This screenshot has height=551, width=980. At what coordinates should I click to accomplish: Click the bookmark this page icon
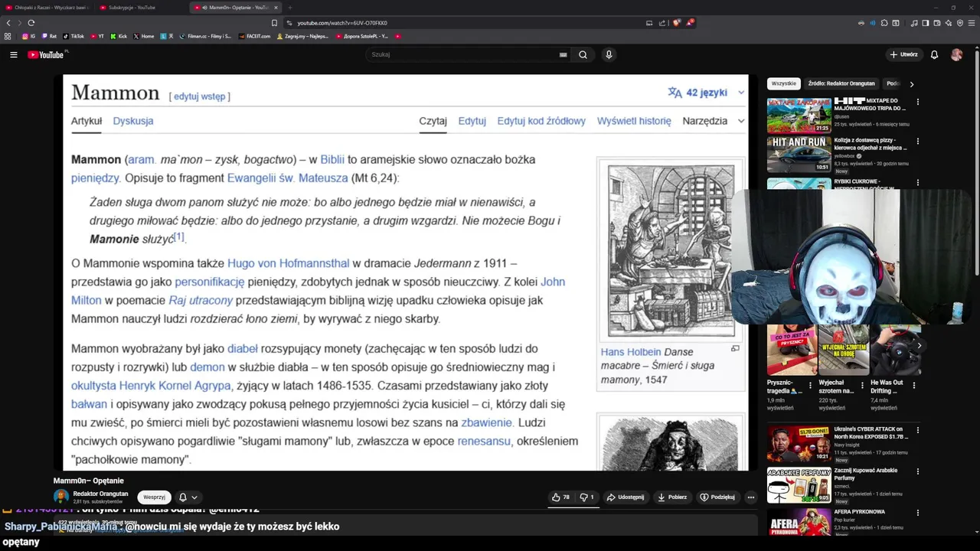[x=275, y=23]
